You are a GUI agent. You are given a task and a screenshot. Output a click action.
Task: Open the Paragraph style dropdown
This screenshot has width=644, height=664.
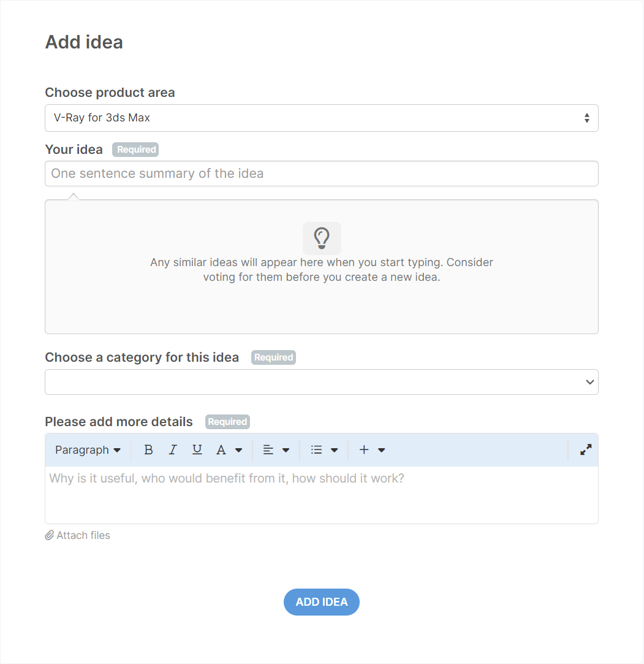(x=88, y=450)
